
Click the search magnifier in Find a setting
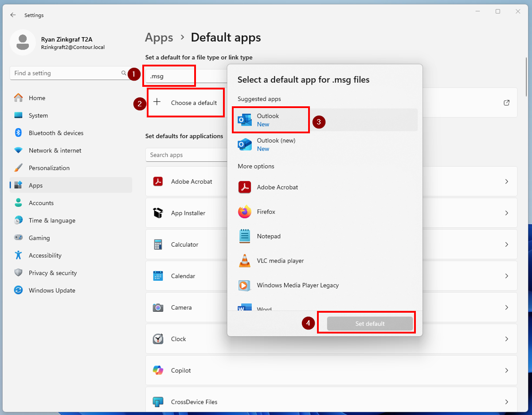pyautogui.click(x=124, y=73)
